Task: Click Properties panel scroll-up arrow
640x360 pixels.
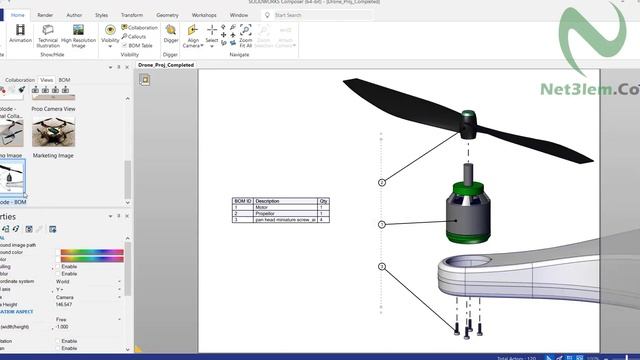Action: pyautogui.click(x=128, y=238)
